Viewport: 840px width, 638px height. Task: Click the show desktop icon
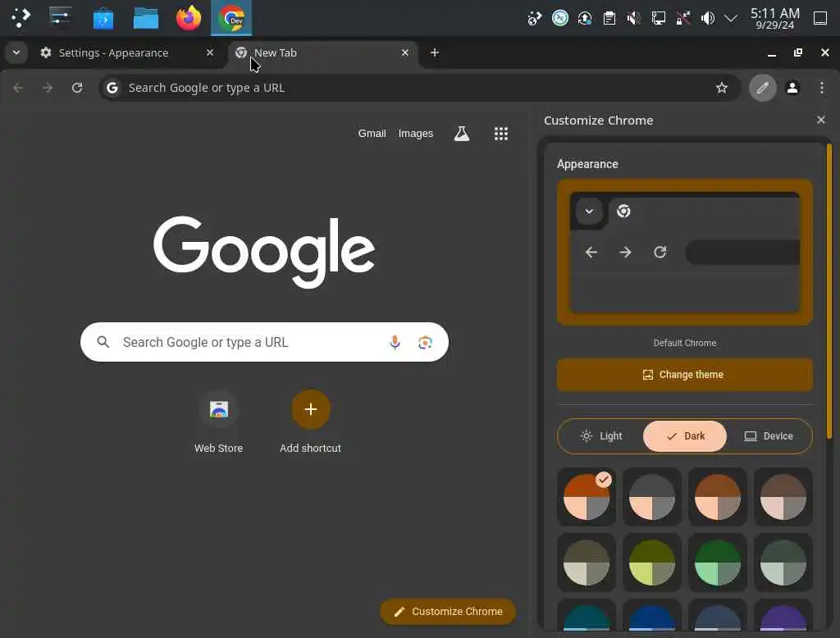[x=820, y=18]
